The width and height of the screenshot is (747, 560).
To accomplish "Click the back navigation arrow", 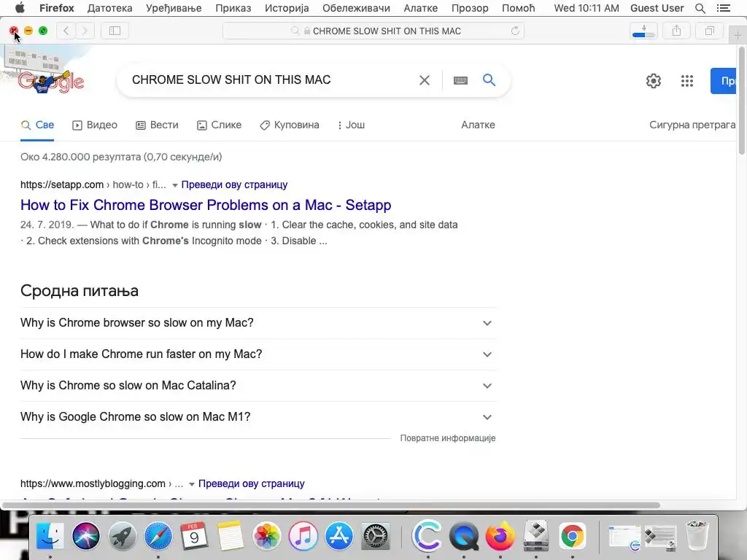I will coord(66,31).
